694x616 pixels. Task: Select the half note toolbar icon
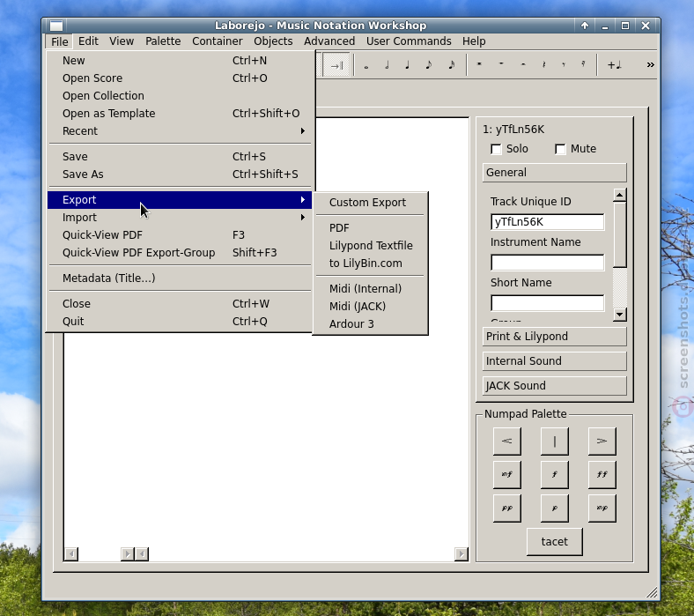[x=387, y=65]
